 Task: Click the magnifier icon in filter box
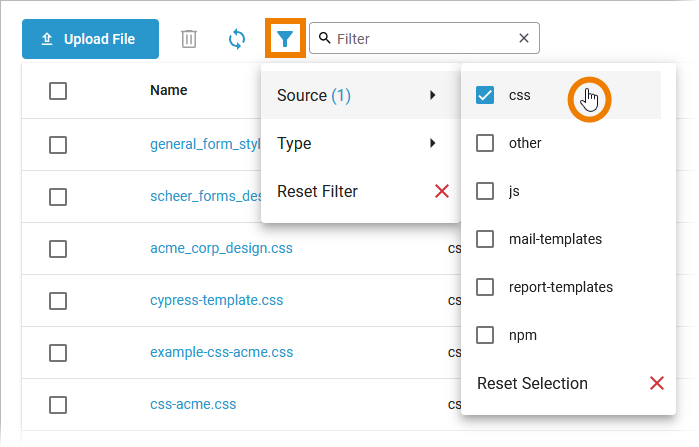pyautogui.click(x=324, y=39)
